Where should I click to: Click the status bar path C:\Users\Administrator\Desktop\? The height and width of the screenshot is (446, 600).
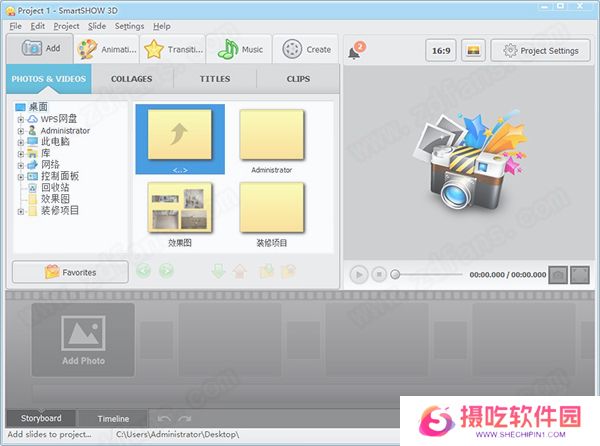click(x=178, y=435)
